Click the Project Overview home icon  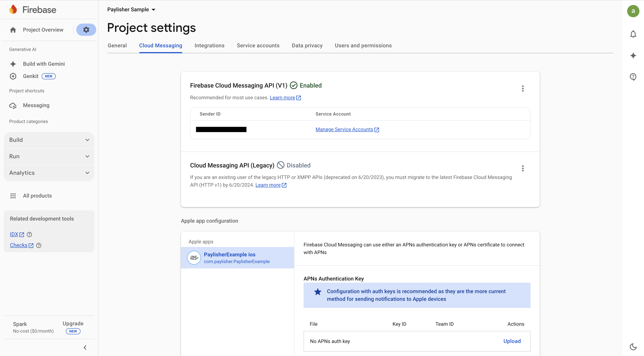click(13, 30)
